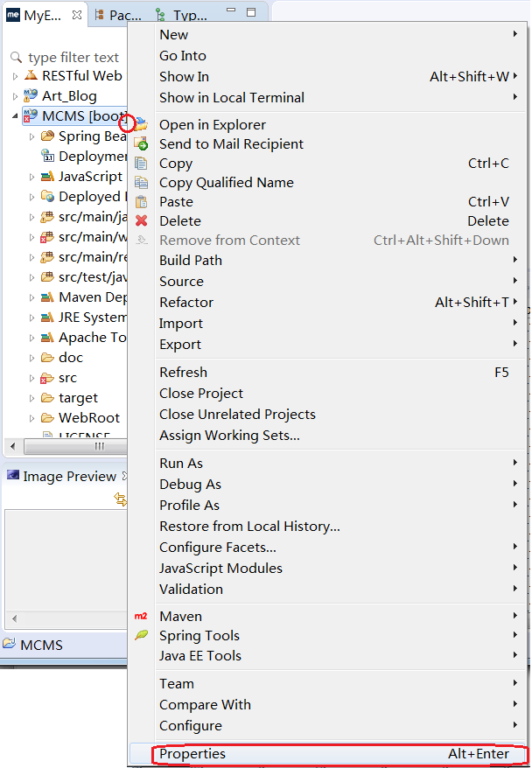Click the Image Preview scroll left arrow

(14, 618)
